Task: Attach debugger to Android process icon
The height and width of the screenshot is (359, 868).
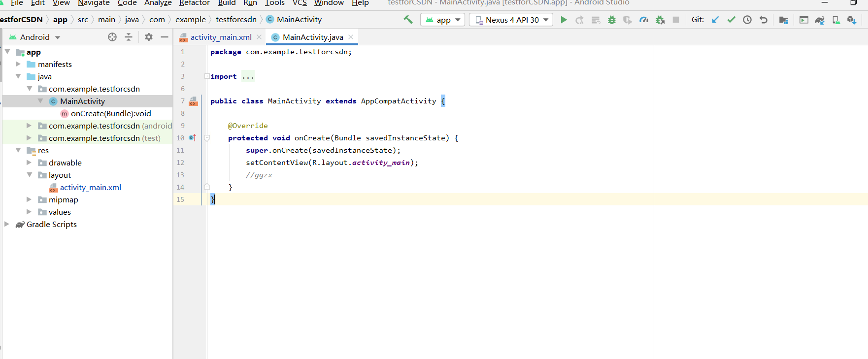Action: click(x=660, y=20)
